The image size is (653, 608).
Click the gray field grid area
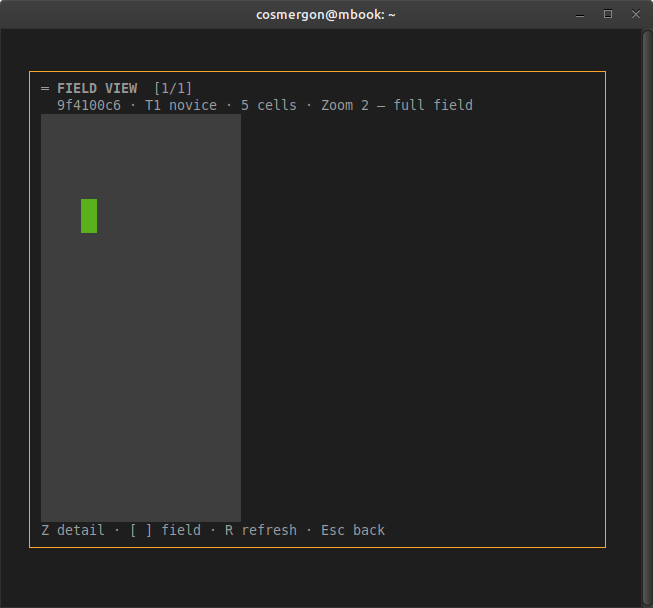tap(141, 318)
